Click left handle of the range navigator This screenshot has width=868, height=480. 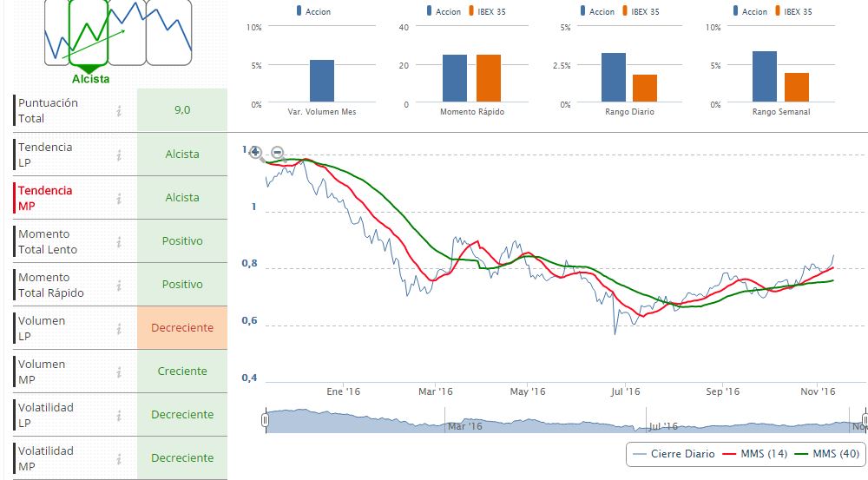(266, 421)
